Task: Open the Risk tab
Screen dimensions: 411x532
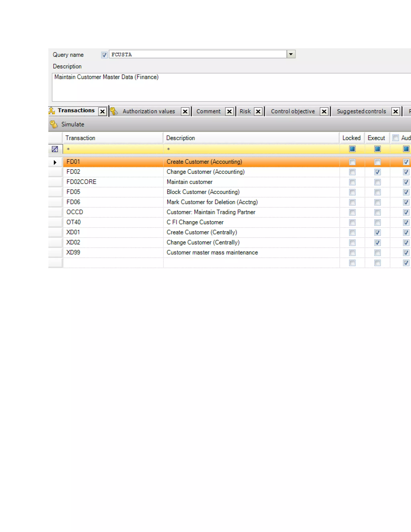Action: pos(245,111)
